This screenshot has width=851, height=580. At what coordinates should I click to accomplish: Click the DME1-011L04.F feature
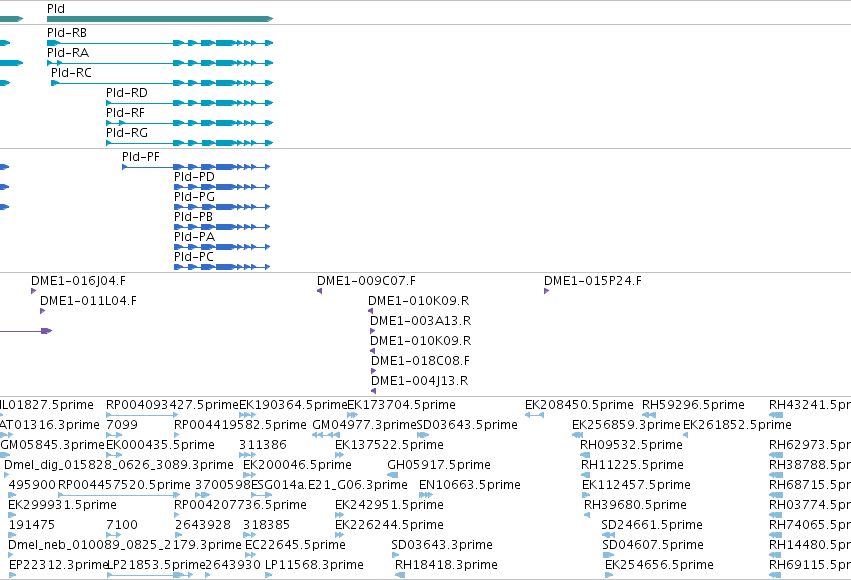click(42, 311)
